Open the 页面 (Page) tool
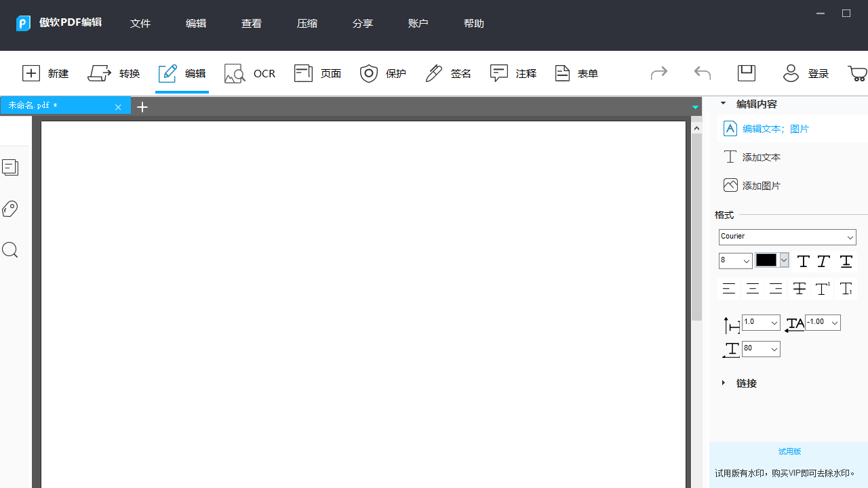Screen dimensions: 868x488 tap(317, 73)
